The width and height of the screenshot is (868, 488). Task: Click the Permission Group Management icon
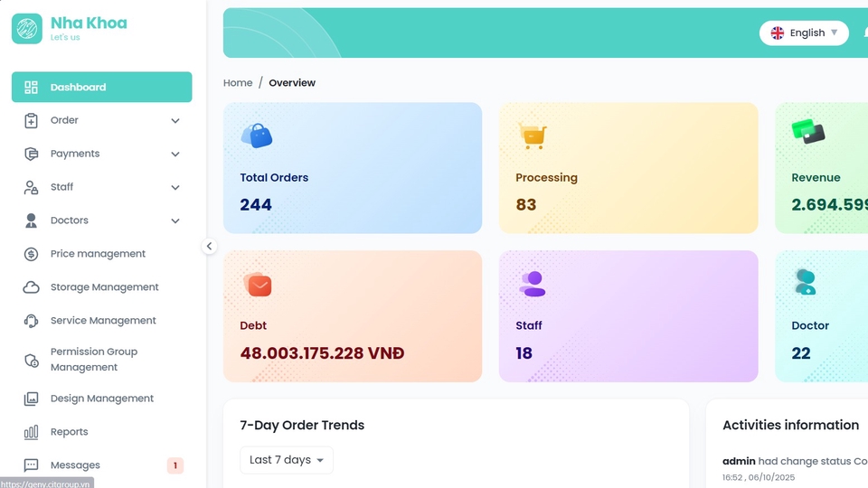point(32,360)
